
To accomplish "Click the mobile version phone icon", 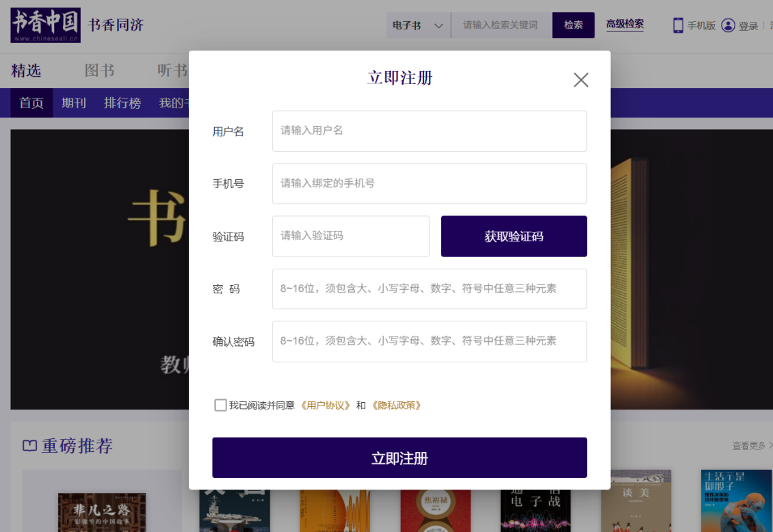I will click(x=678, y=25).
